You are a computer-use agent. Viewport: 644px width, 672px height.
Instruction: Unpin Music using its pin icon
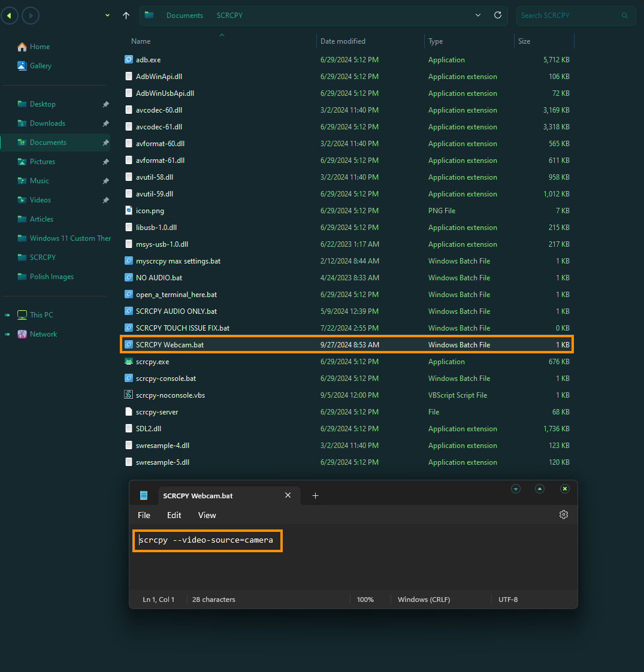click(106, 181)
